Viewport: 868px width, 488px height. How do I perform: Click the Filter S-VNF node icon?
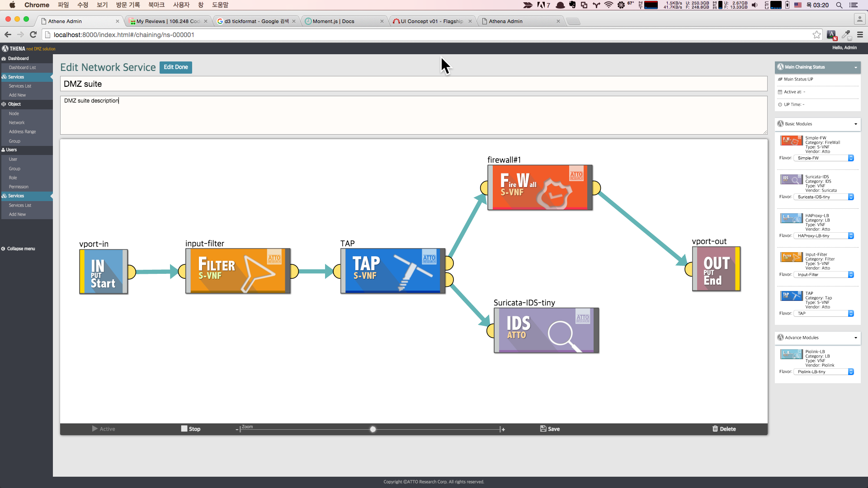237,271
